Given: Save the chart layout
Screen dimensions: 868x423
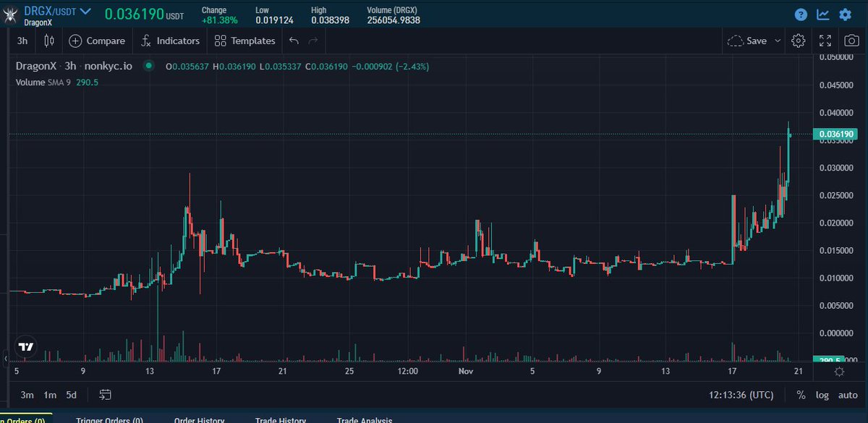Looking at the screenshot, I should tap(747, 40).
